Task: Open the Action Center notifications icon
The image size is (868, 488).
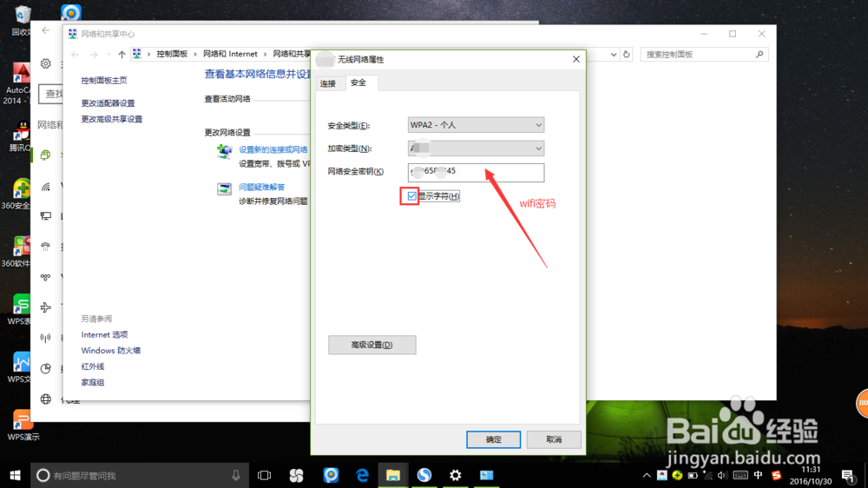Action: [x=847, y=475]
